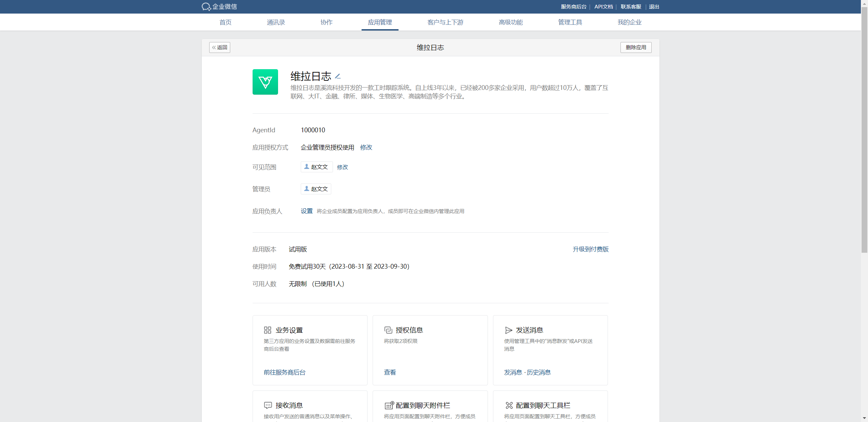
Task: Click the 配置到聊天附件栏 icon
Action: click(x=389, y=405)
